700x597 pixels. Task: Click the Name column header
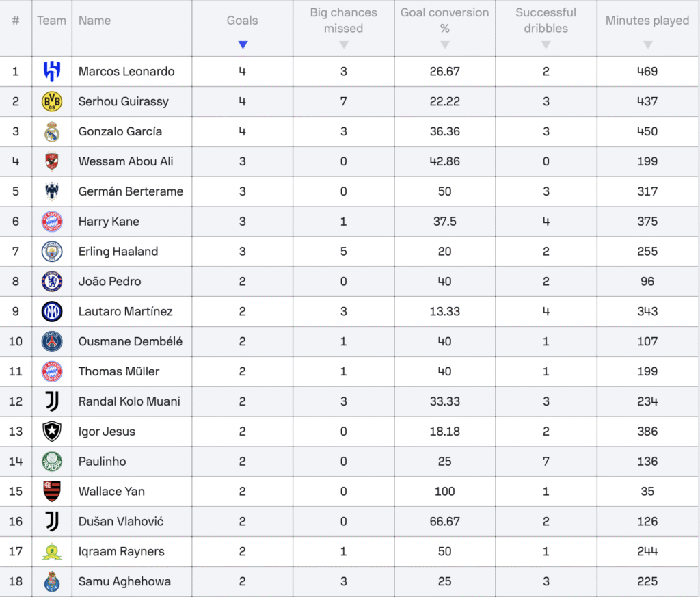(x=94, y=21)
